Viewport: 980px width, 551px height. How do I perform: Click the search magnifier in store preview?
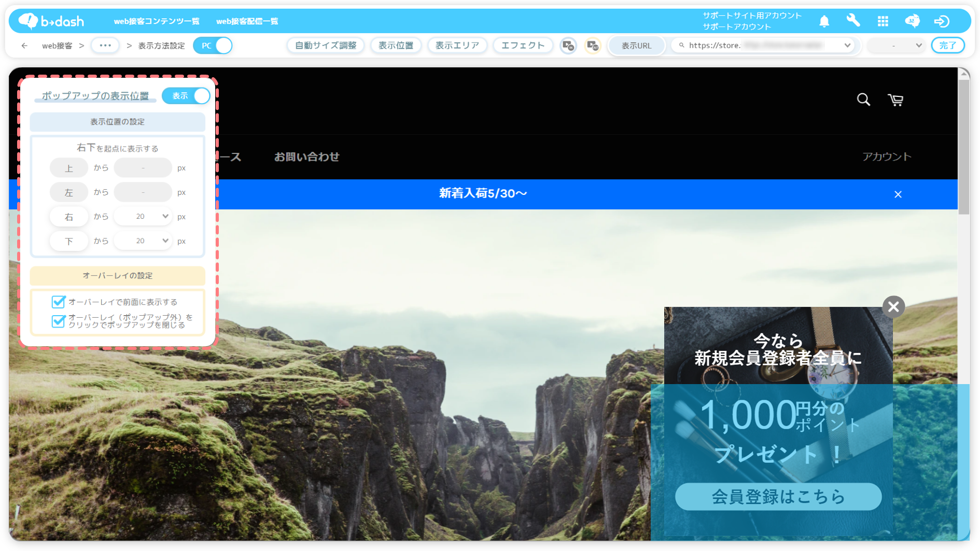coord(863,100)
